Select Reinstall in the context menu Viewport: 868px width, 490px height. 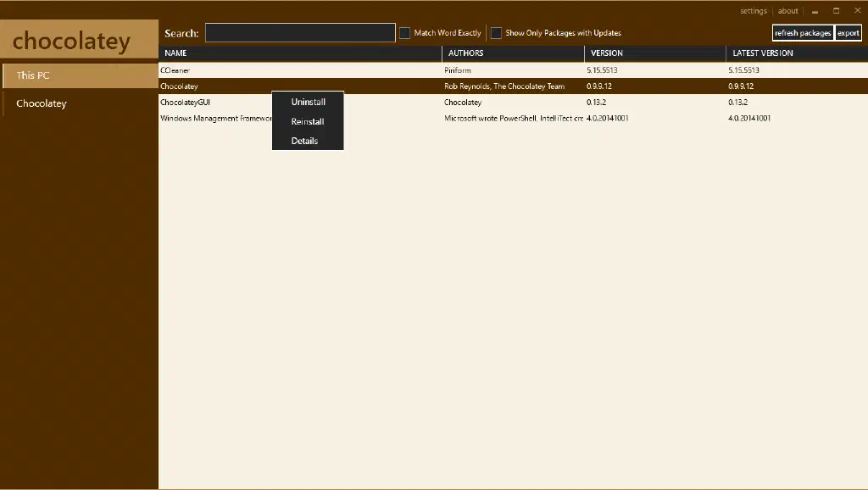pos(308,121)
